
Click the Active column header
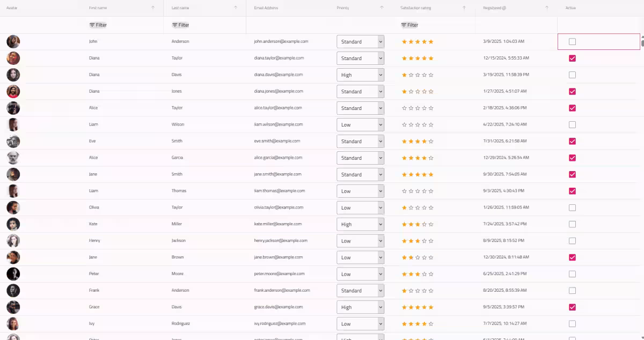pyautogui.click(x=570, y=8)
